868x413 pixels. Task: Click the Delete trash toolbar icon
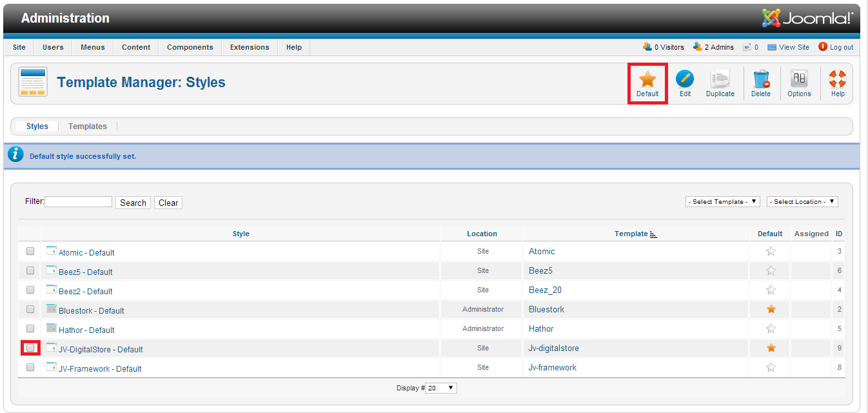761,81
